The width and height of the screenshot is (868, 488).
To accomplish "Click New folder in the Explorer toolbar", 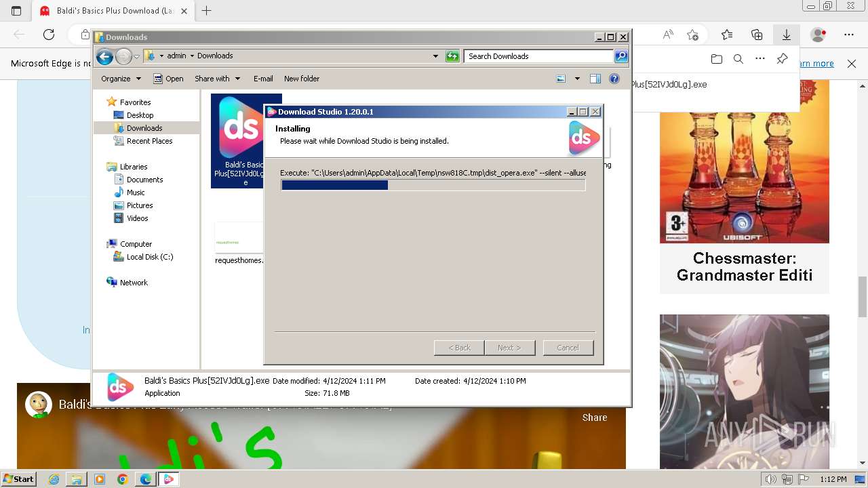I will 302,79.
